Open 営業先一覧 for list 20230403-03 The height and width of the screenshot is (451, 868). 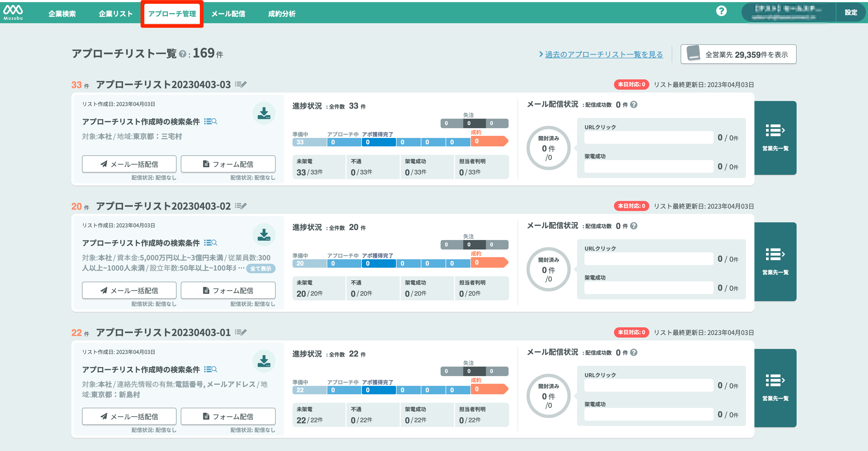(775, 138)
